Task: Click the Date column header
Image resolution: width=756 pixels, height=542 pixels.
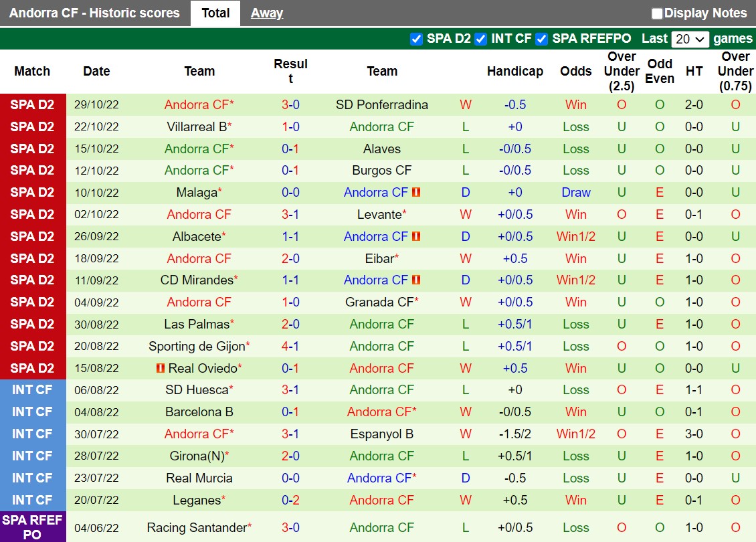Action: 96,72
